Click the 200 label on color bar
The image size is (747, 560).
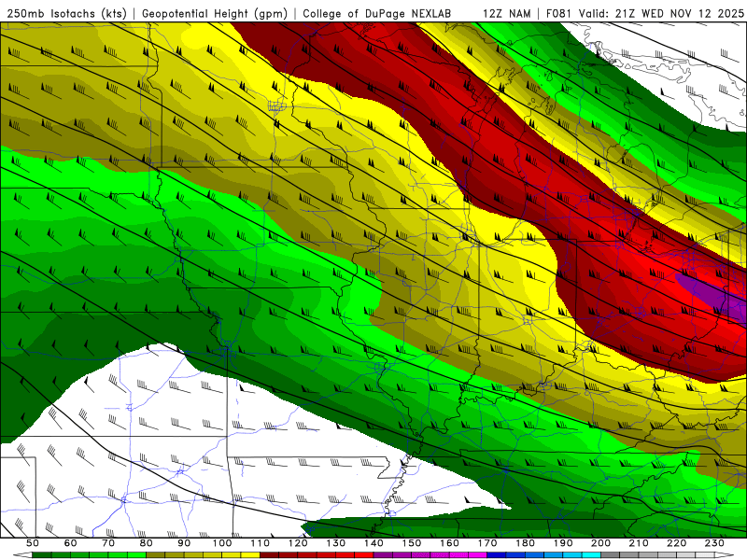[600, 543]
